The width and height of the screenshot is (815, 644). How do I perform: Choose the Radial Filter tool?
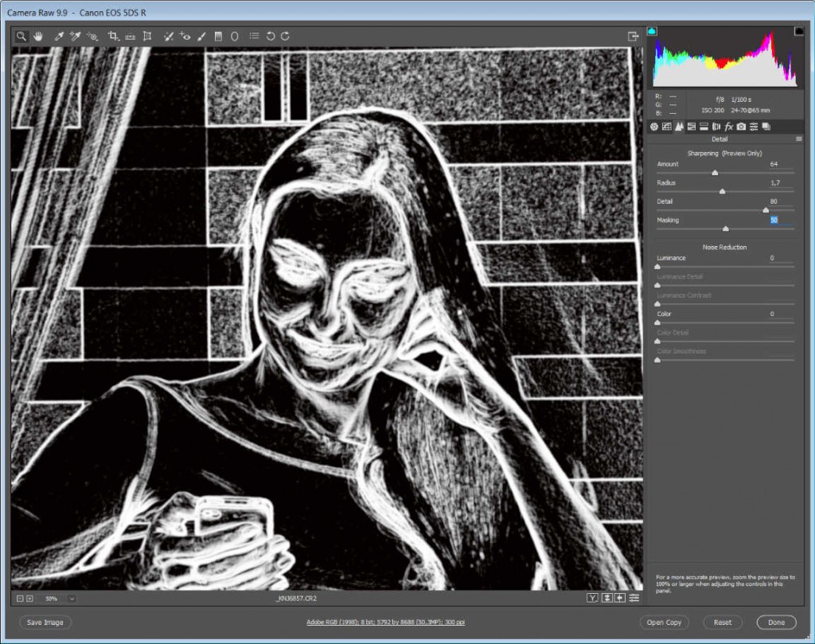[235, 36]
